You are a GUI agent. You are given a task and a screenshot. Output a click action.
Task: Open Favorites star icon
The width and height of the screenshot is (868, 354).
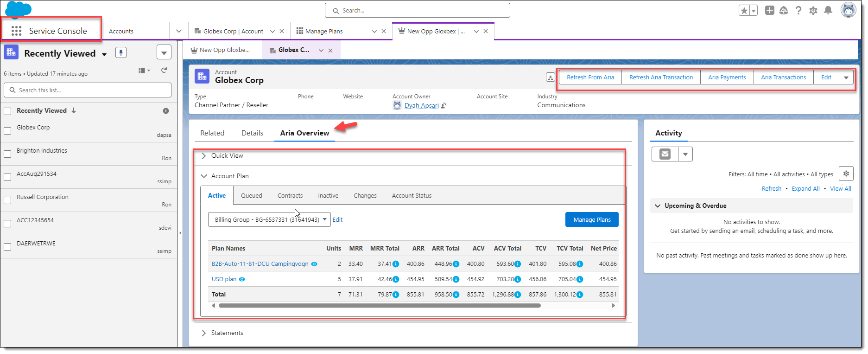tap(744, 11)
